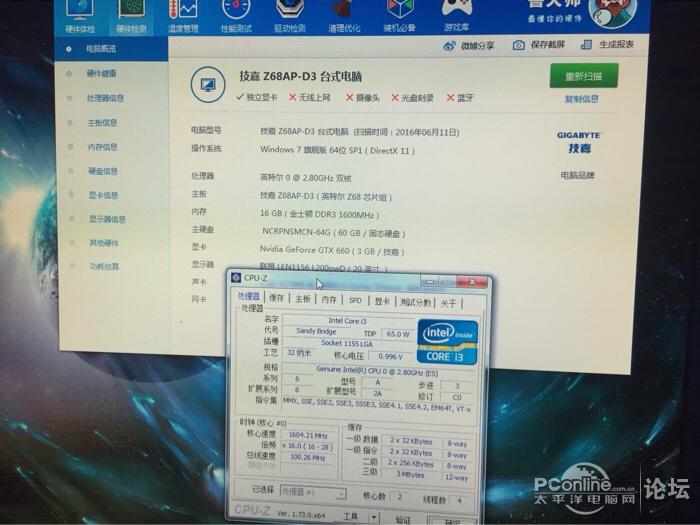The image size is (700, 525).
Task: Open 显示器信息 in the sidebar
Action: click(x=107, y=219)
